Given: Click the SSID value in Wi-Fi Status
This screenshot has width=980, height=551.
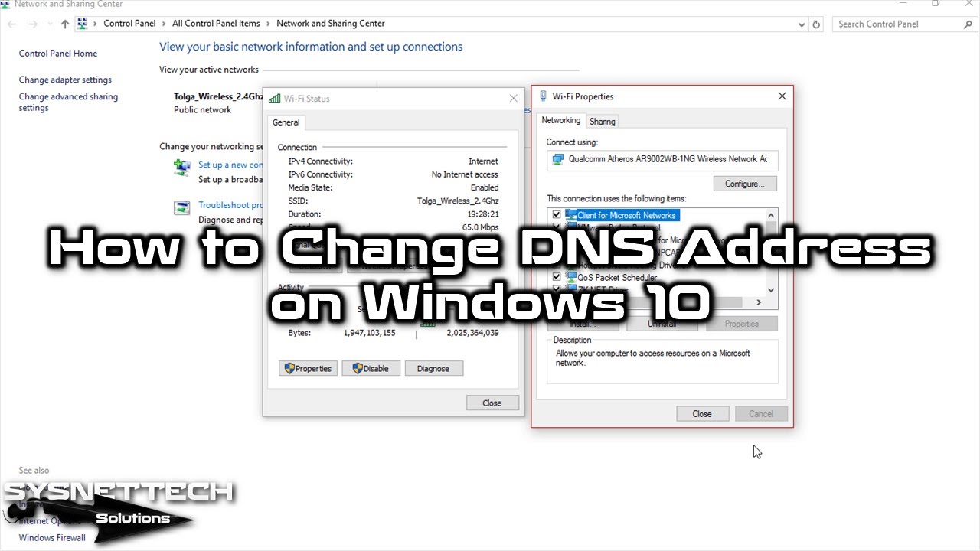Looking at the screenshot, I should [x=458, y=201].
